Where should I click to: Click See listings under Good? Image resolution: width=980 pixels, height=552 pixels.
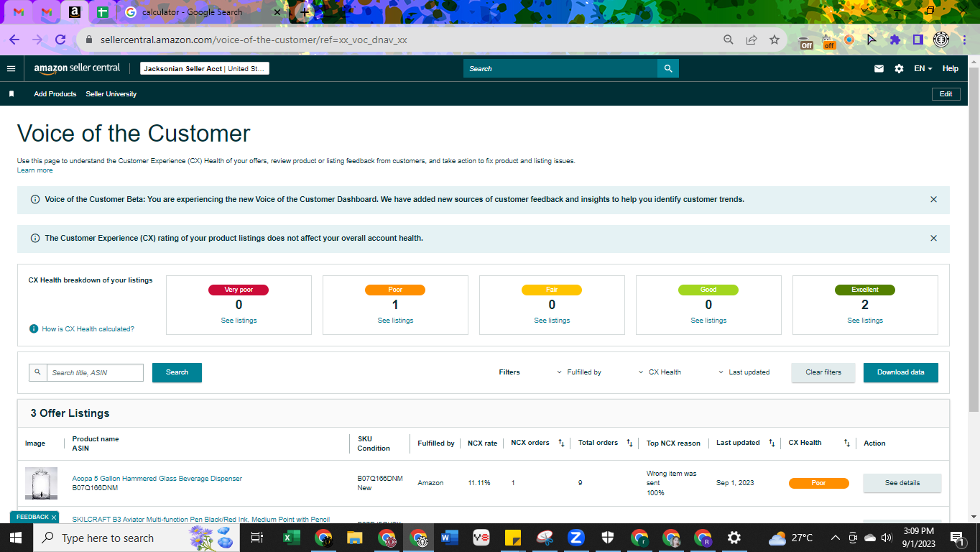(709, 321)
